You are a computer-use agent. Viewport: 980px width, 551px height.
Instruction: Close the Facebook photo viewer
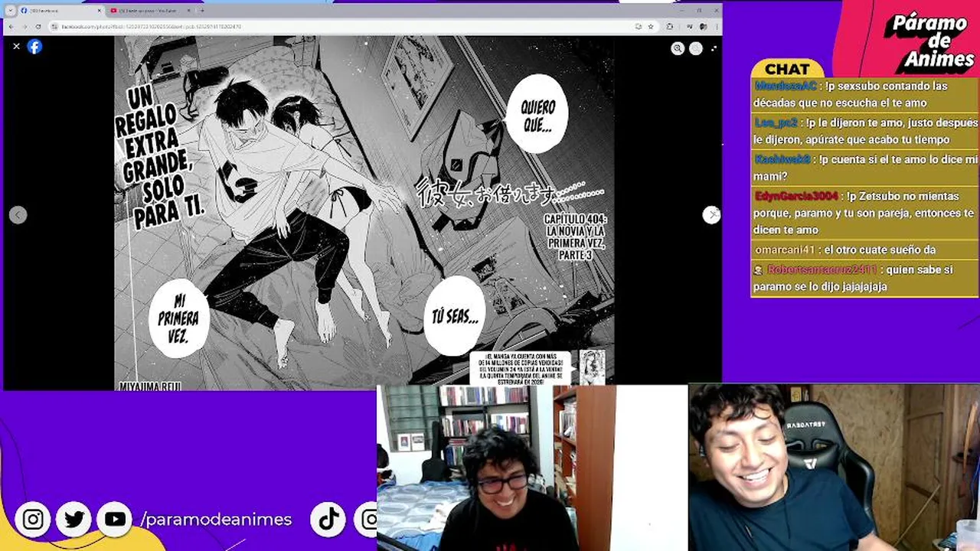(16, 47)
